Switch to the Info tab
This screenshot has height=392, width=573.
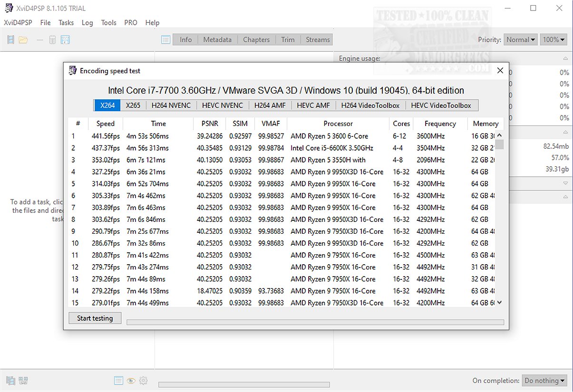pos(185,40)
